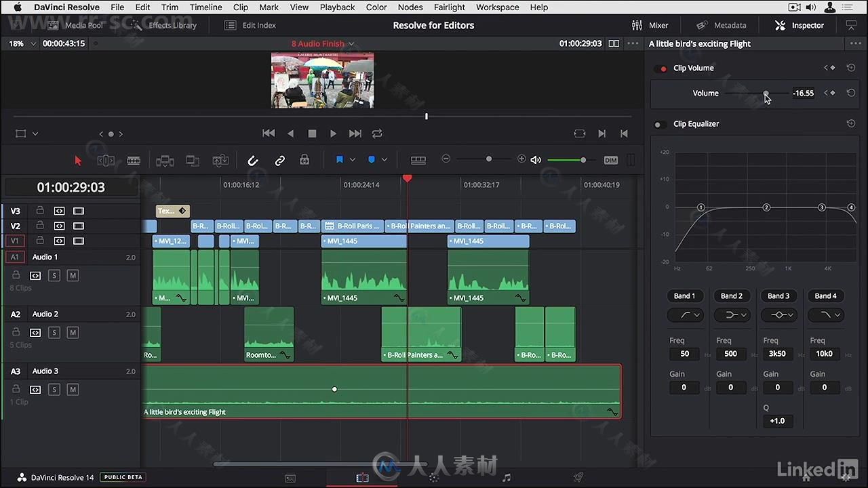868x488 pixels.
Task: Open the Metadata panel
Action: pyautogui.click(x=722, y=25)
